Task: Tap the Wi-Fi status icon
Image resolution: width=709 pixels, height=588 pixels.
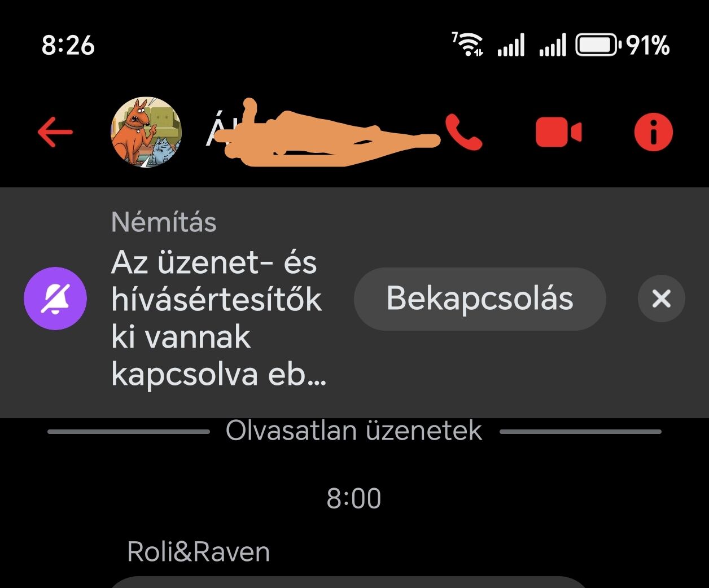Action: (467, 45)
